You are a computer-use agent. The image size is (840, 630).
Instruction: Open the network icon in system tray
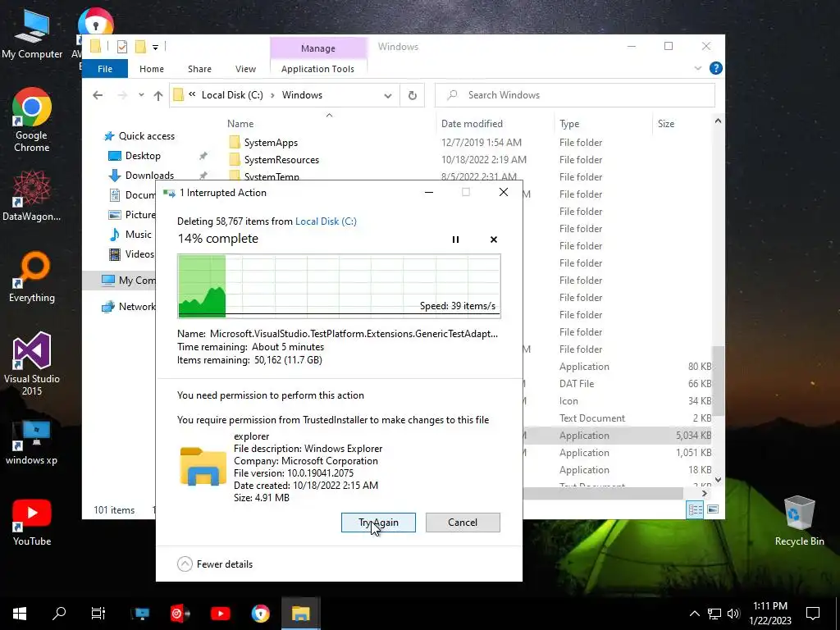[x=714, y=614]
